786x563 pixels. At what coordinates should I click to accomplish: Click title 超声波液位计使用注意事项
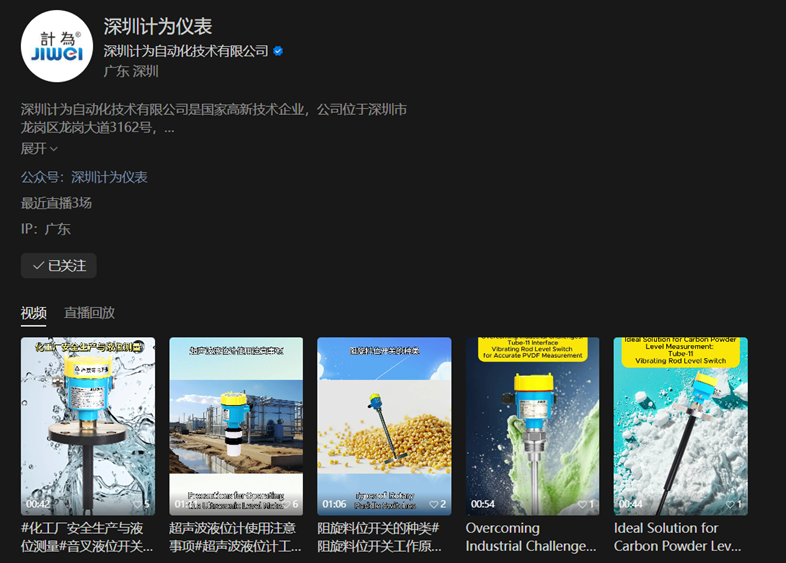(x=235, y=537)
